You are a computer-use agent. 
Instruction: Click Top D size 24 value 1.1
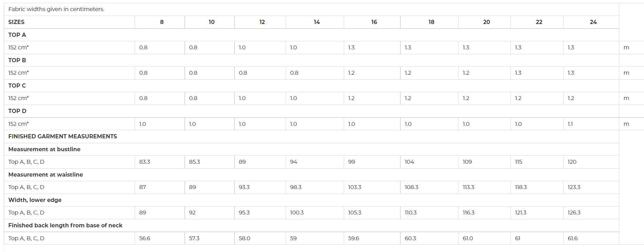click(570, 124)
